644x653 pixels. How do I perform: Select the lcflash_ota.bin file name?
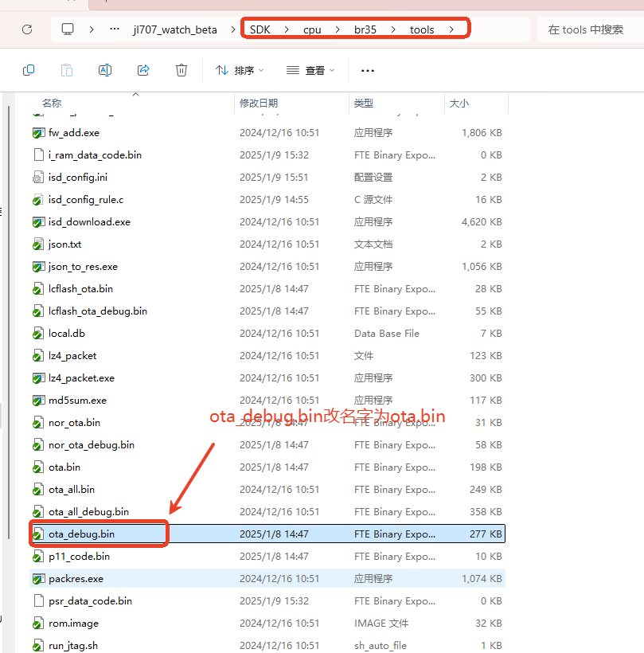click(x=80, y=288)
